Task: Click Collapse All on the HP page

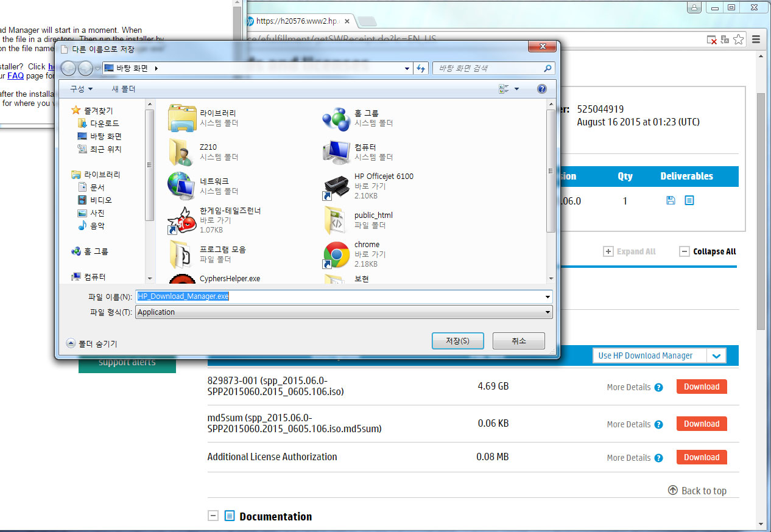Action: coord(708,251)
